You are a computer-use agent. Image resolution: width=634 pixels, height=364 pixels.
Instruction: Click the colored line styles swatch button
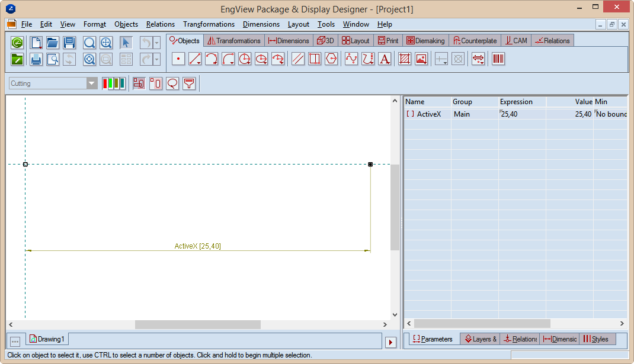(114, 83)
